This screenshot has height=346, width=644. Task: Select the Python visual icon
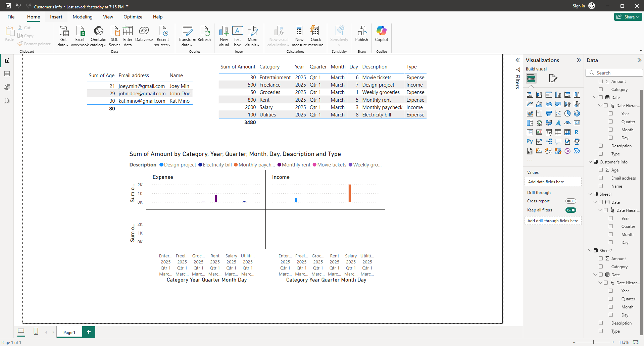point(530,142)
